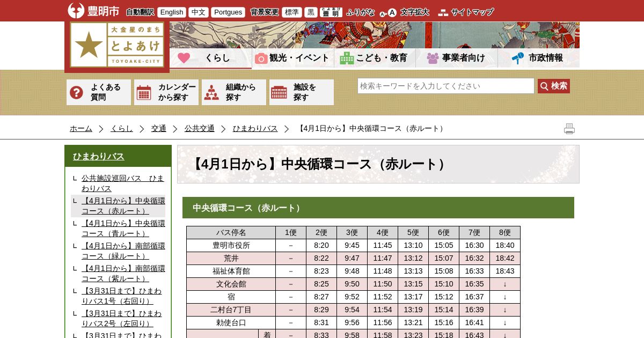Open the printer icon for print view
644x338 pixels.
pos(569,129)
